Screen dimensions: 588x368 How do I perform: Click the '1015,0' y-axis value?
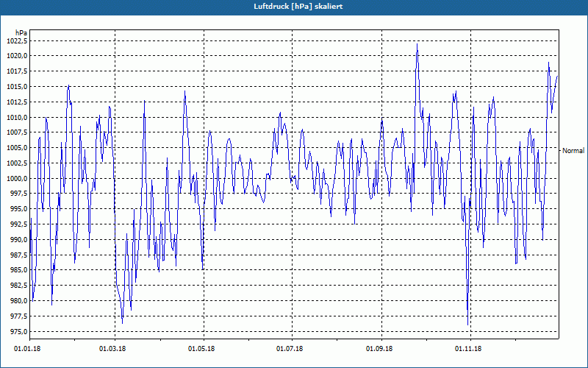click(x=17, y=87)
